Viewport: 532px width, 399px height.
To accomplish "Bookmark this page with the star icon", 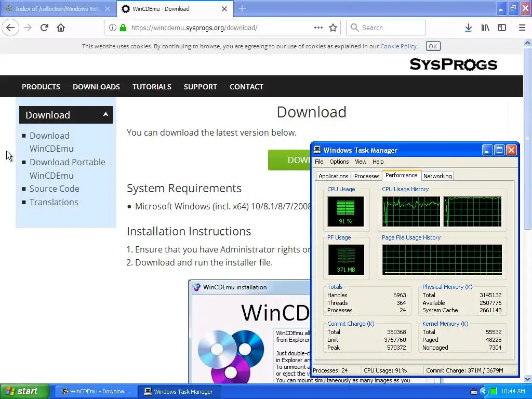I will pyautogui.click(x=333, y=28).
